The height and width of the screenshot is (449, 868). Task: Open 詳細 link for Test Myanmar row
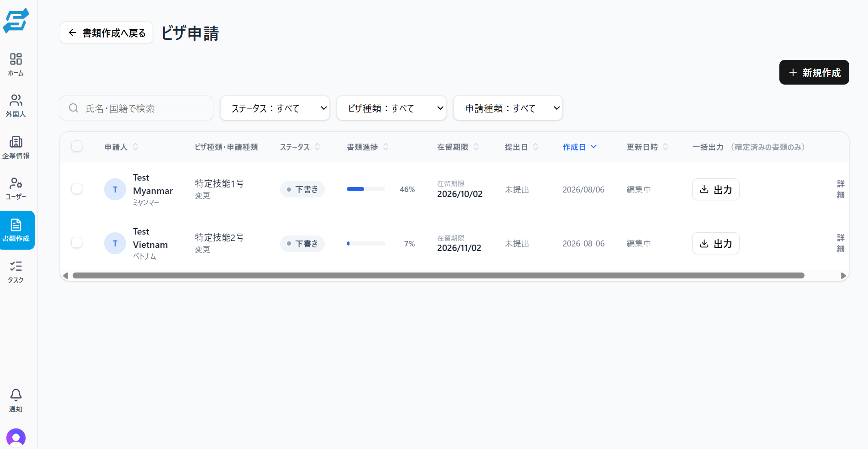pos(841,189)
